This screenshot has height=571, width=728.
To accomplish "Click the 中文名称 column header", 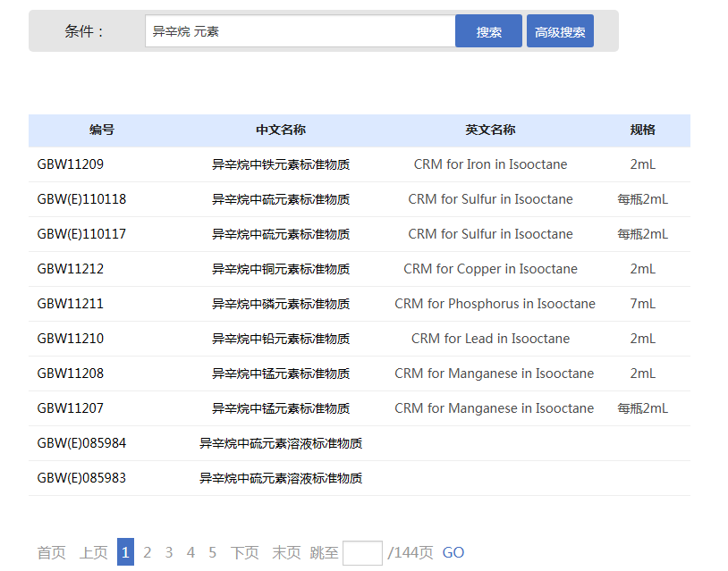I will (x=281, y=130).
